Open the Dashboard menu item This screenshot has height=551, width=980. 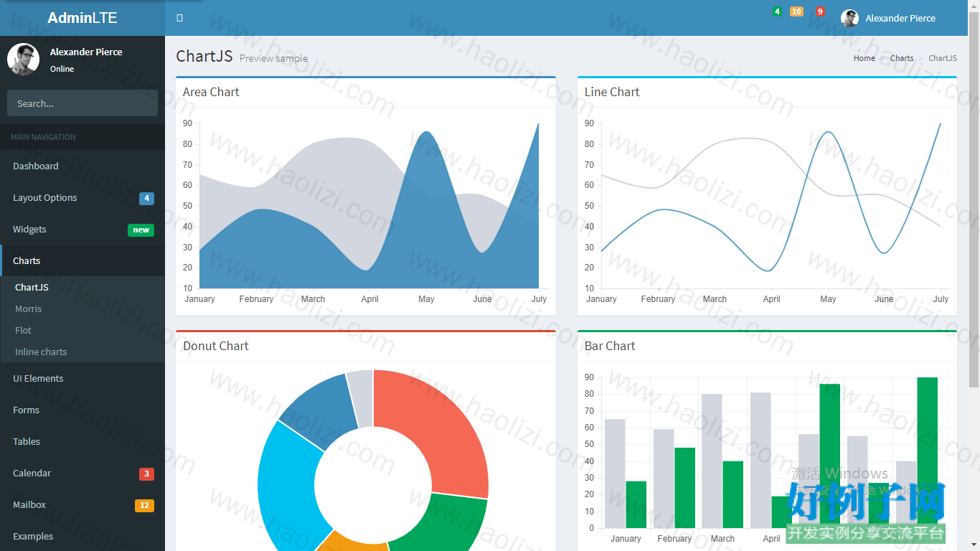[83, 166]
